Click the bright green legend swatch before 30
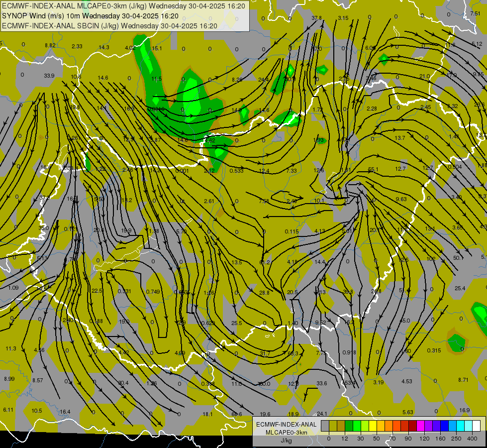Viewport: 487px width, 448px height. click(357, 426)
